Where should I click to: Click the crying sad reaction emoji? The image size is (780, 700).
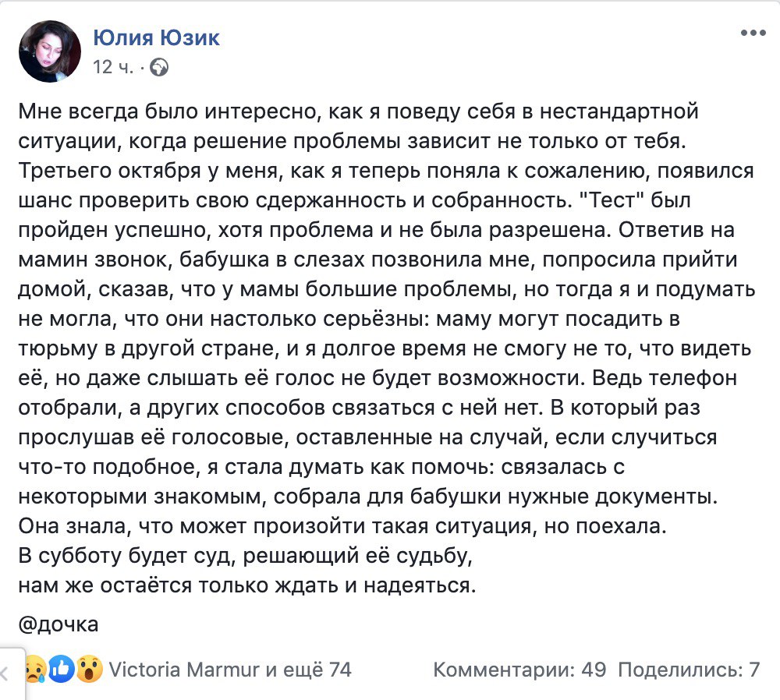(33, 669)
